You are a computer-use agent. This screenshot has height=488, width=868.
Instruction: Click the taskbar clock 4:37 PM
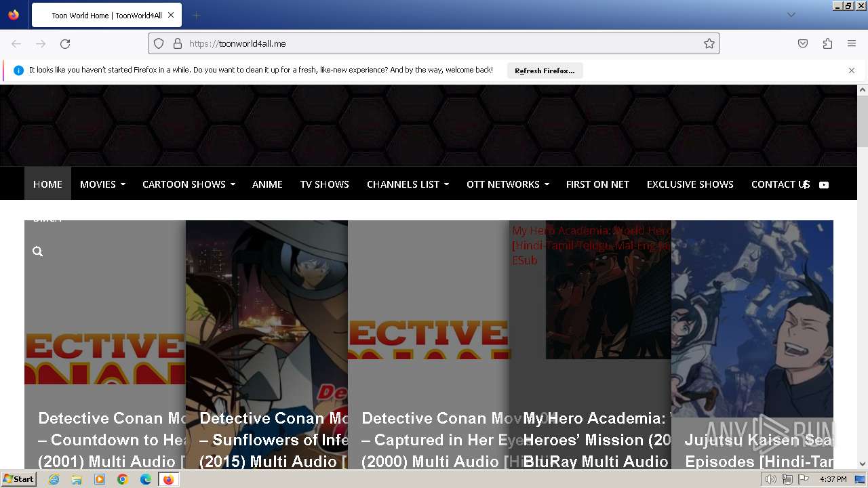click(833, 479)
